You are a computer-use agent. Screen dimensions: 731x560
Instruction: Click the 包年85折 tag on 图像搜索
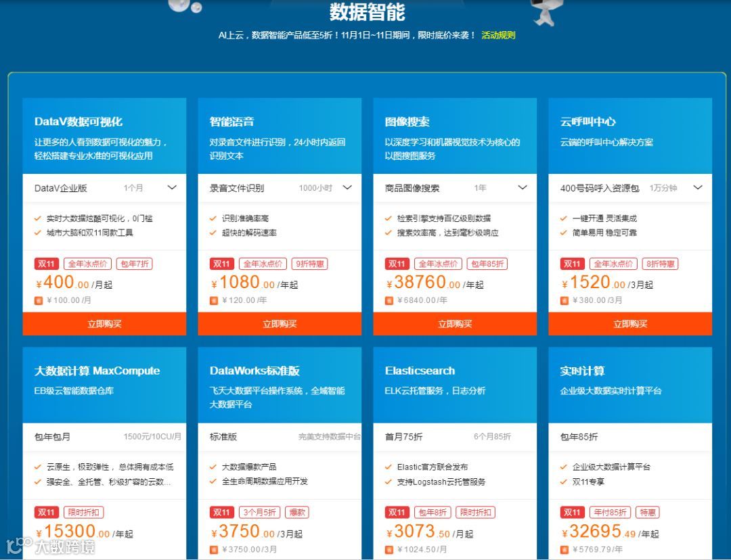point(487,264)
